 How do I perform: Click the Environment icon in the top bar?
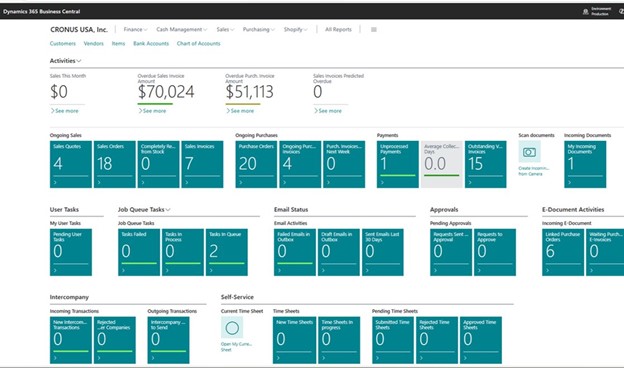585,12
